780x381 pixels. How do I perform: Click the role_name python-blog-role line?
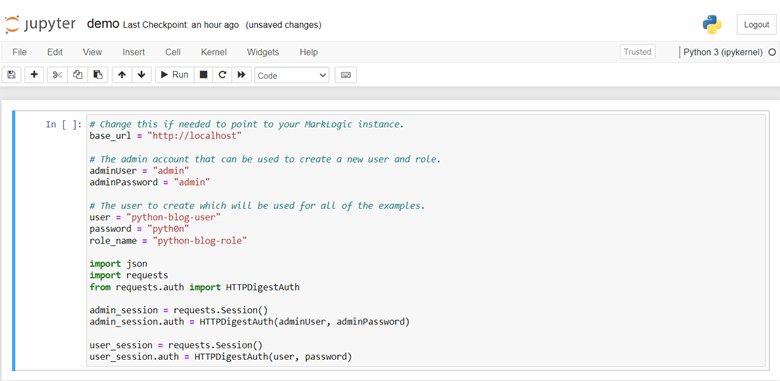[168, 241]
